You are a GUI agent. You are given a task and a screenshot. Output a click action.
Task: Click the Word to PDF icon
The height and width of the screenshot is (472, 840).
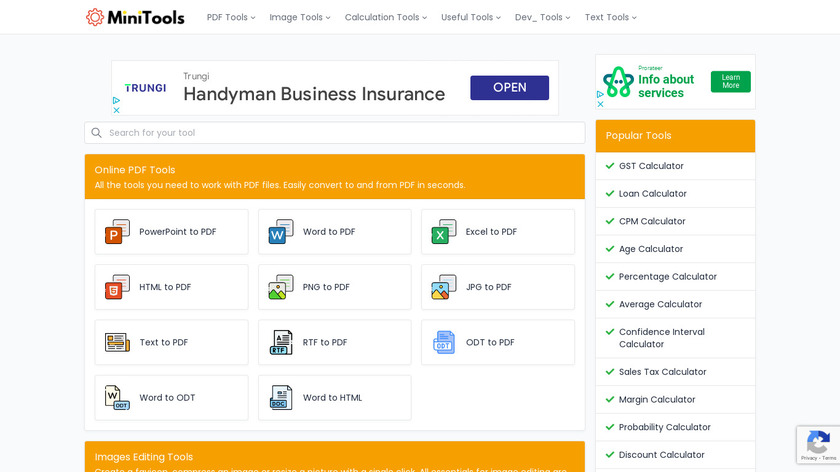pyautogui.click(x=281, y=231)
